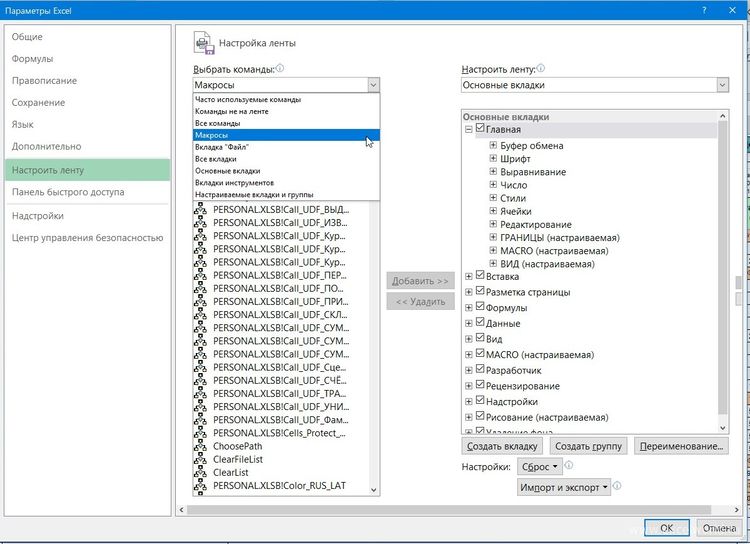Click info icon next to Настроить ленту label
The image size is (750, 544).
pyautogui.click(x=540, y=68)
